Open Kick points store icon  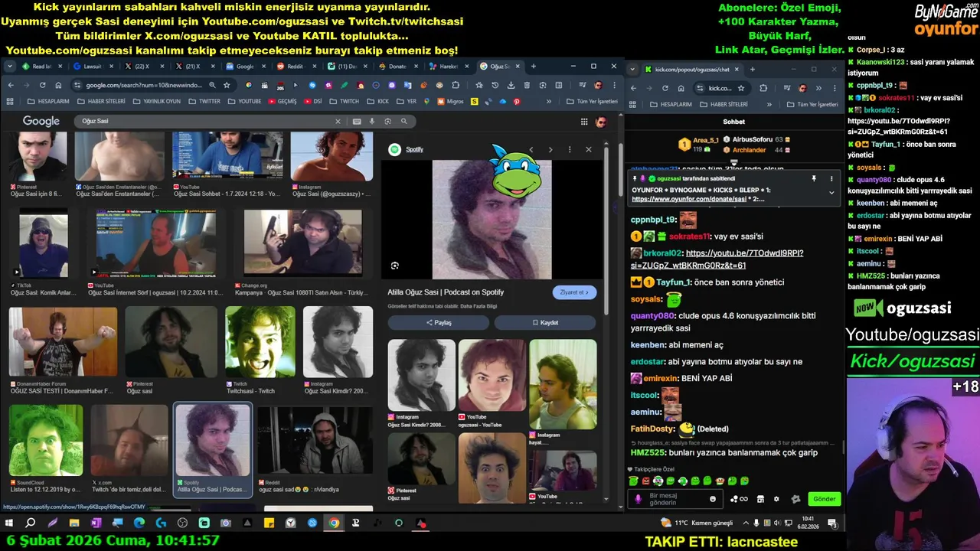pos(760,499)
